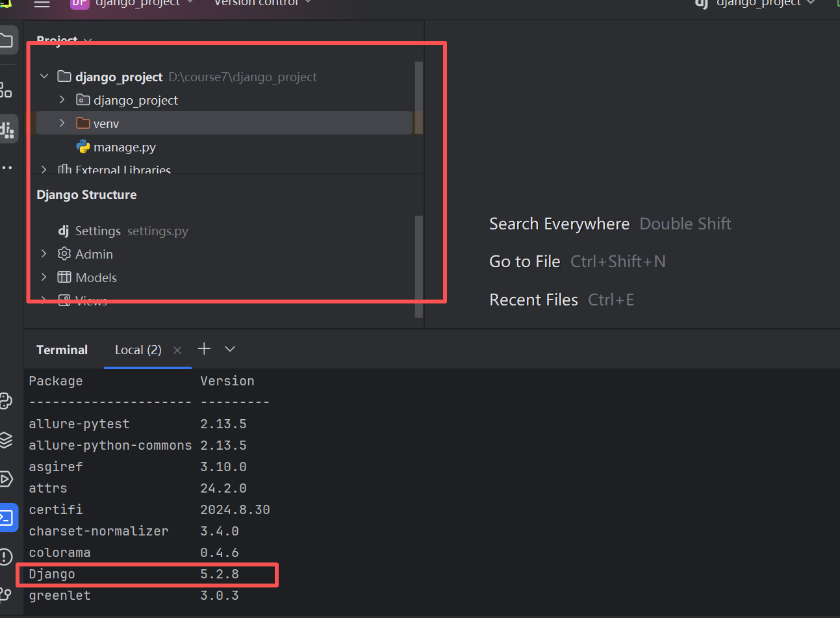Screen dimensions: 840x618
Task: Open the Project tool window folder icon
Action: (x=6, y=41)
